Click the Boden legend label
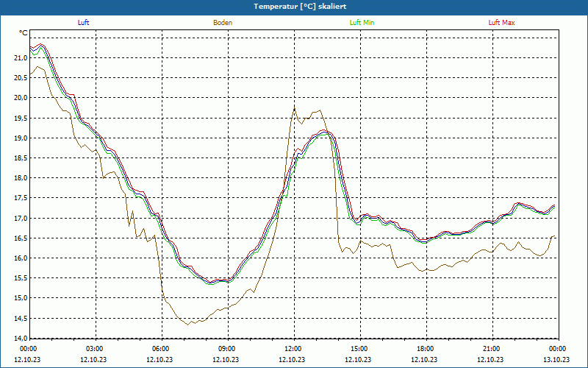This screenshot has height=368, width=588. [223, 23]
